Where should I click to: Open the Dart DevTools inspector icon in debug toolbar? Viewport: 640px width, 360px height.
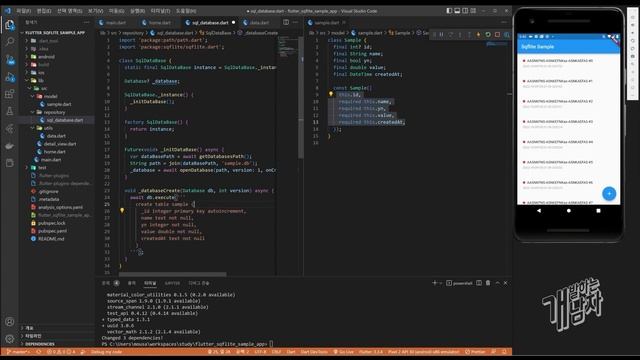click(x=507, y=35)
